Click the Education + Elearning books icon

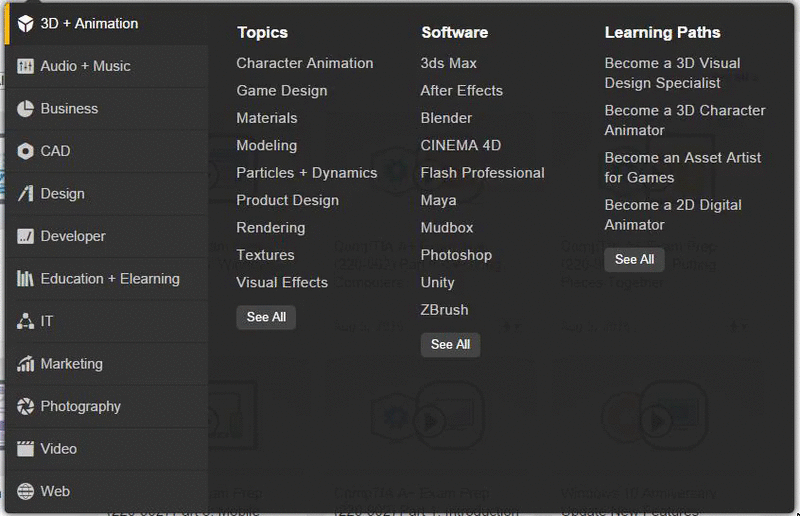(x=26, y=279)
